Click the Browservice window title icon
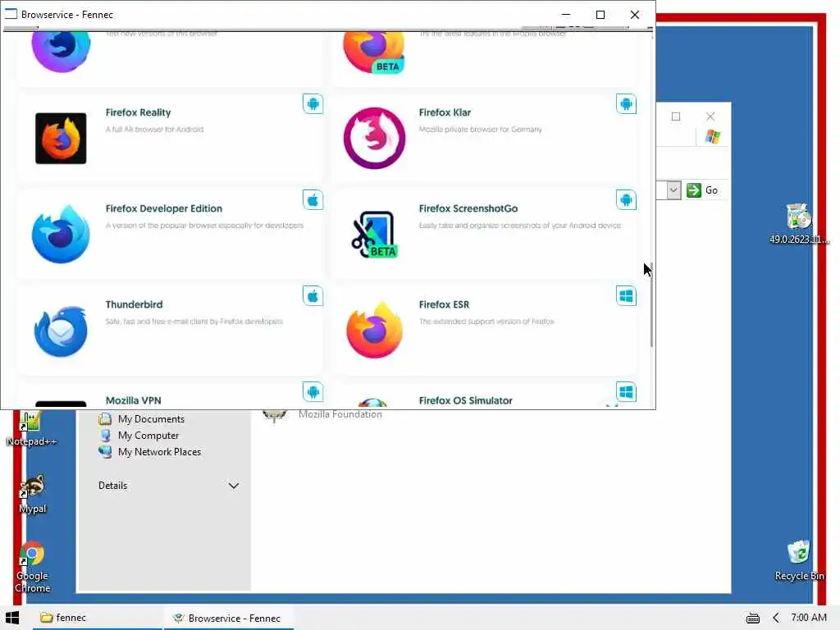 pyautogui.click(x=11, y=14)
